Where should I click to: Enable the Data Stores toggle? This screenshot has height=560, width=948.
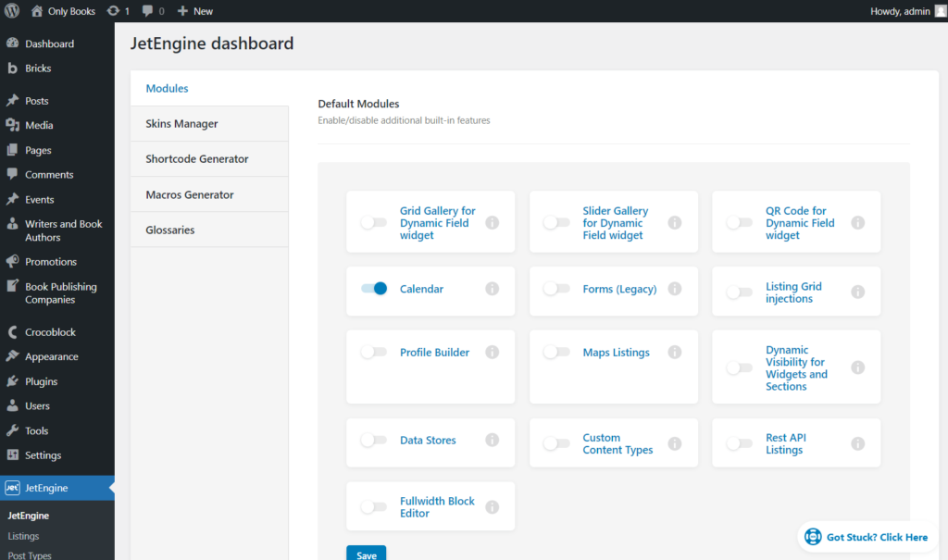(x=374, y=440)
